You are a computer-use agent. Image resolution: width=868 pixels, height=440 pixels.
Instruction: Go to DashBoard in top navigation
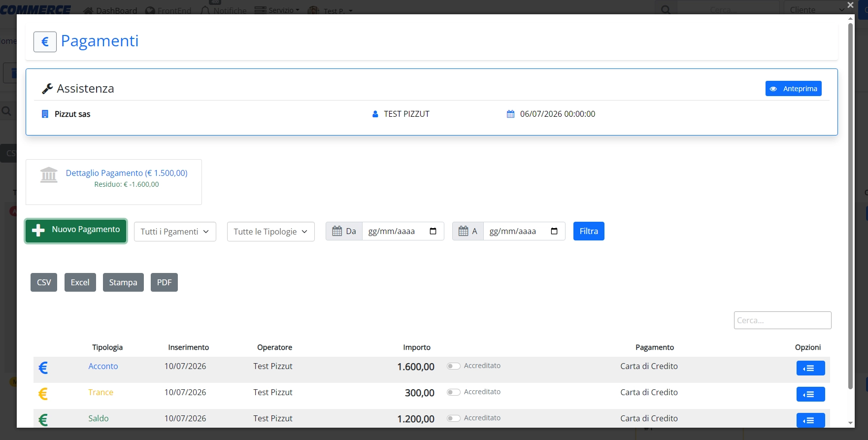[x=110, y=10]
